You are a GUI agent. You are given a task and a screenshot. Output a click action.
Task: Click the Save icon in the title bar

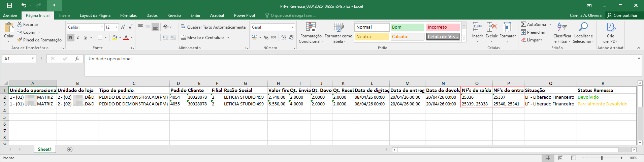pyautogui.click(x=9, y=5)
